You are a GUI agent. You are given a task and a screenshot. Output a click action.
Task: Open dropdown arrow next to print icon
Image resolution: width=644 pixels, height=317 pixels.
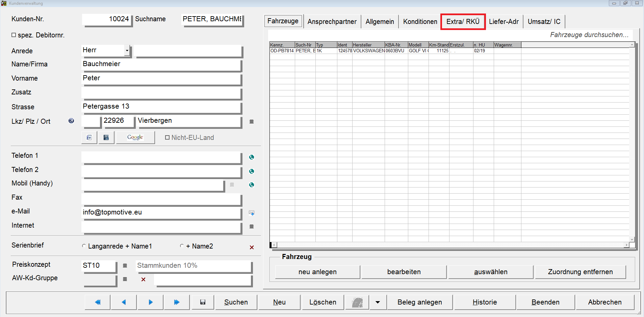(378, 302)
